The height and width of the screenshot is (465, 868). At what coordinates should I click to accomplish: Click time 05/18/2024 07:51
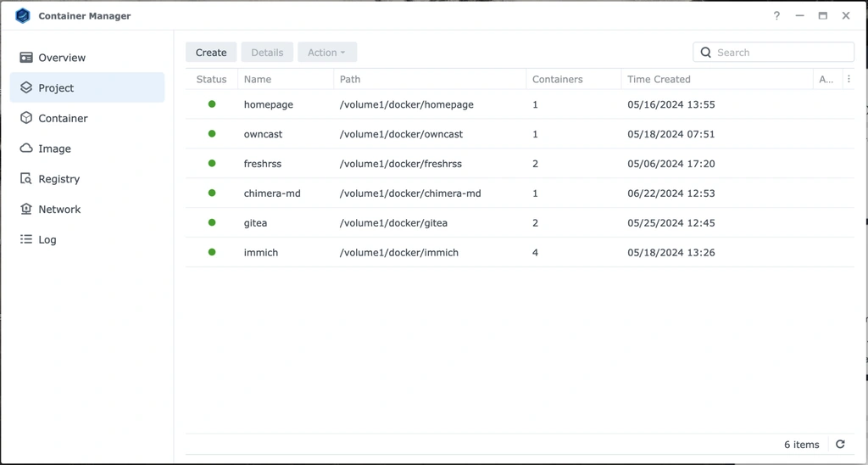pyautogui.click(x=671, y=134)
